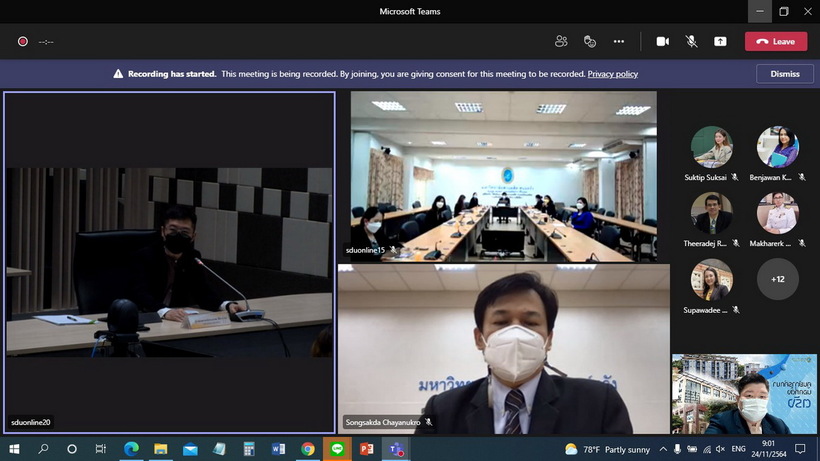Viewport: 820px width, 461px height.
Task: Click the sduonline15 name label
Action: point(365,250)
